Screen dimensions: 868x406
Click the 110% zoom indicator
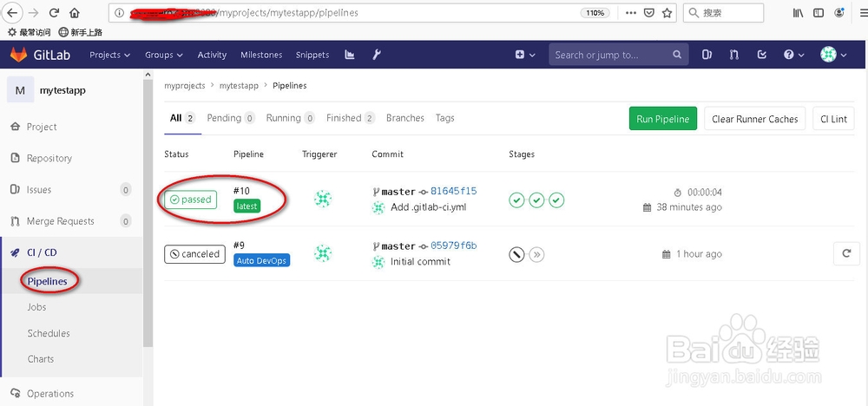click(x=595, y=13)
